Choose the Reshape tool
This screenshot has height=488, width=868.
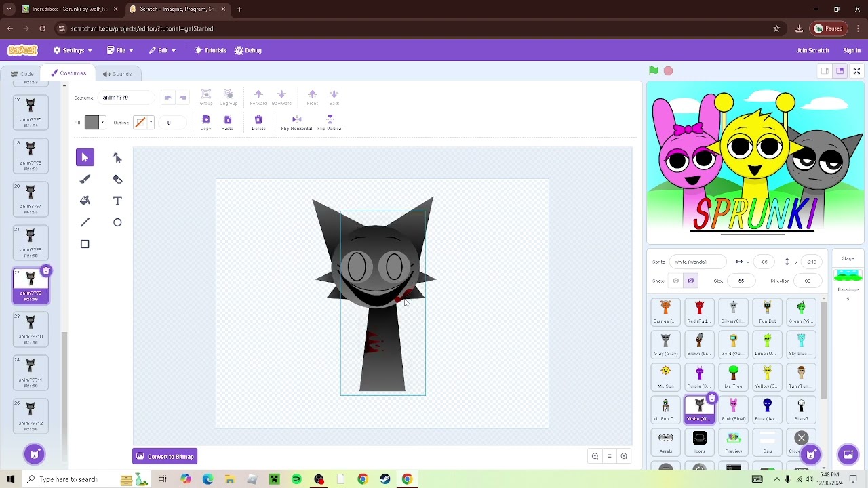pyautogui.click(x=117, y=157)
